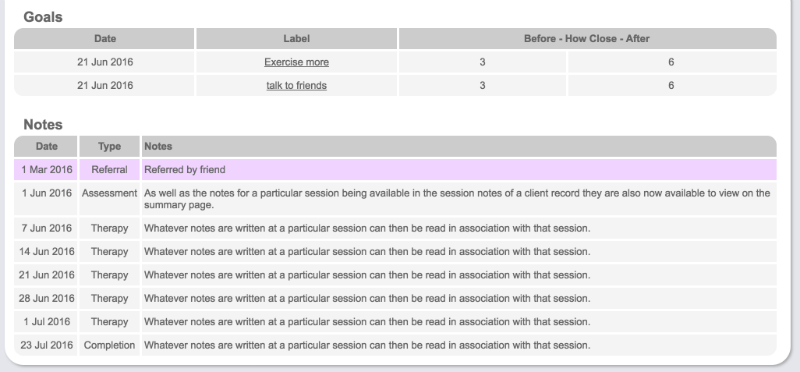Click the Before - How Close - After header
800x372 pixels.
[587, 39]
